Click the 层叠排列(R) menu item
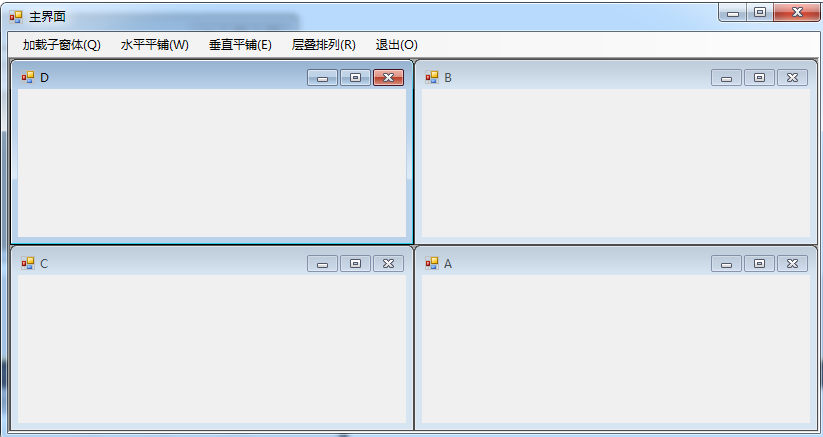823x437 pixels. pyautogui.click(x=323, y=45)
